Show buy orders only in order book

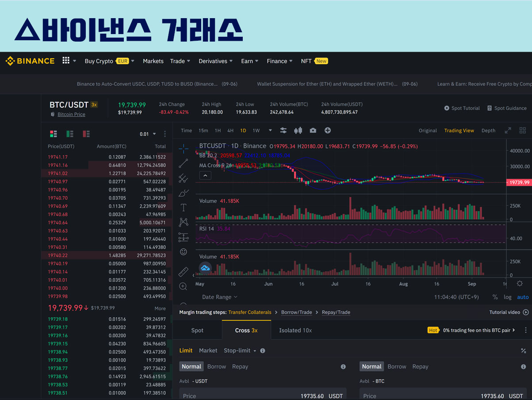tap(70, 134)
